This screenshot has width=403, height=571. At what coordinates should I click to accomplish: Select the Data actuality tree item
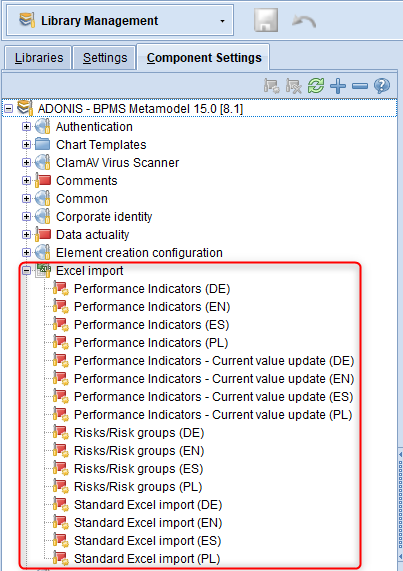click(x=92, y=235)
